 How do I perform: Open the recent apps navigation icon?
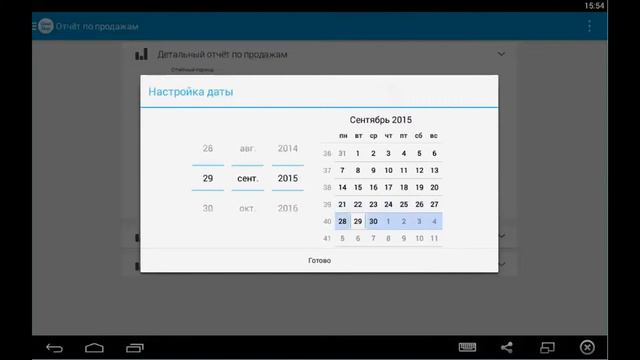(x=135, y=348)
